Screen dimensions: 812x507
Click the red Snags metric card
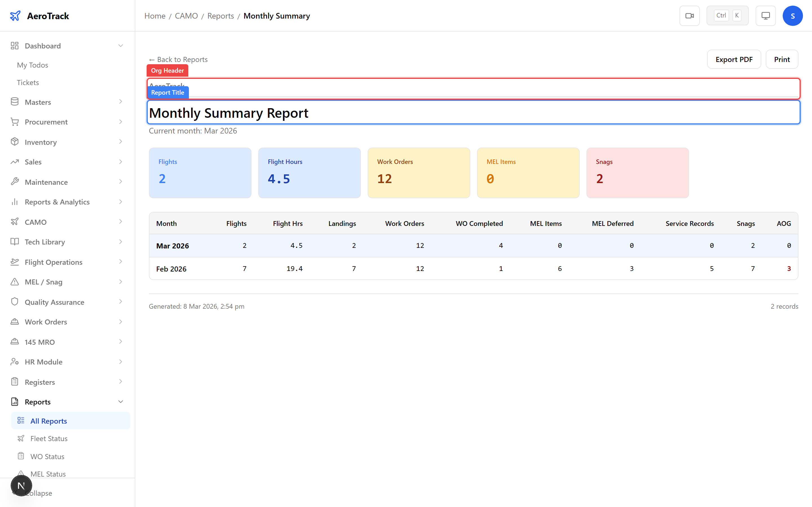(x=637, y=173)
